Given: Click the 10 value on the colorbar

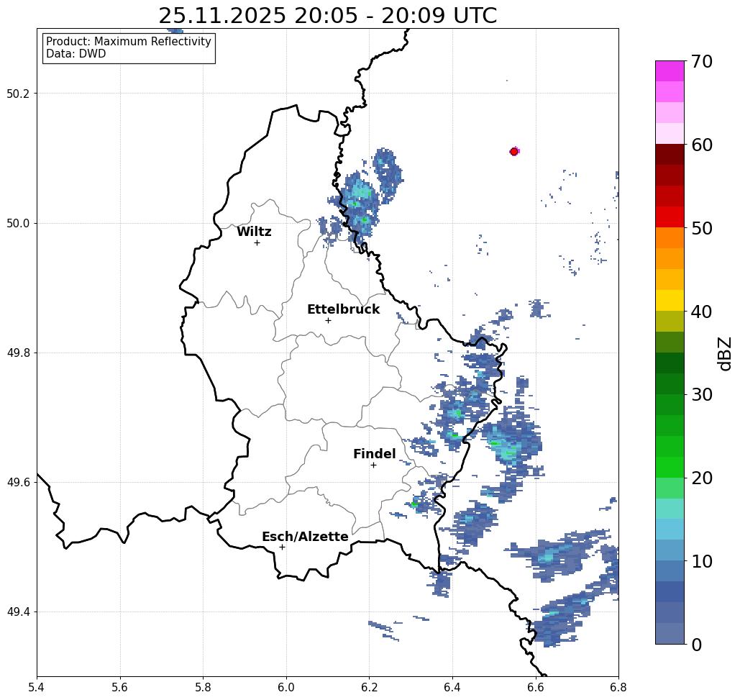Looking at the screenshot, I should tap(702, 561).
